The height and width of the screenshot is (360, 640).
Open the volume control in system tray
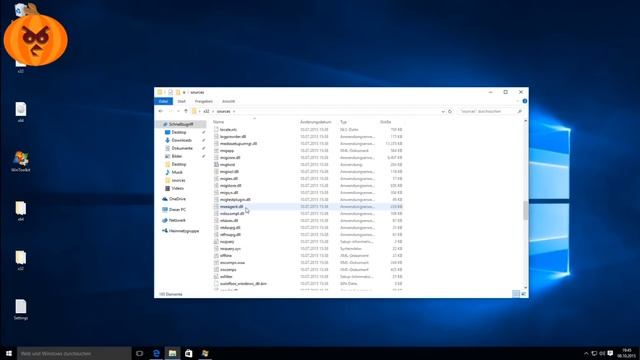602,353
